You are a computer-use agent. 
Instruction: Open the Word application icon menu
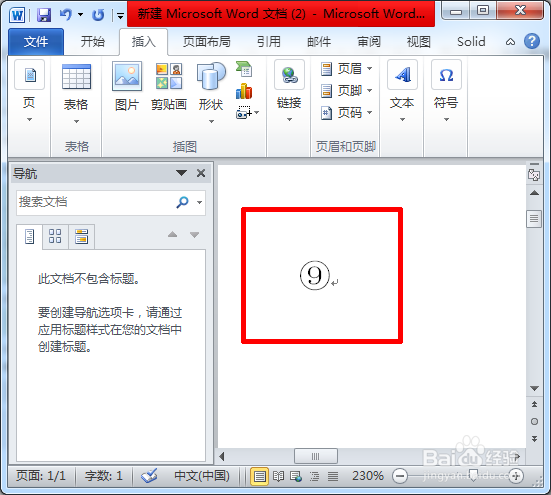[17, 15]
